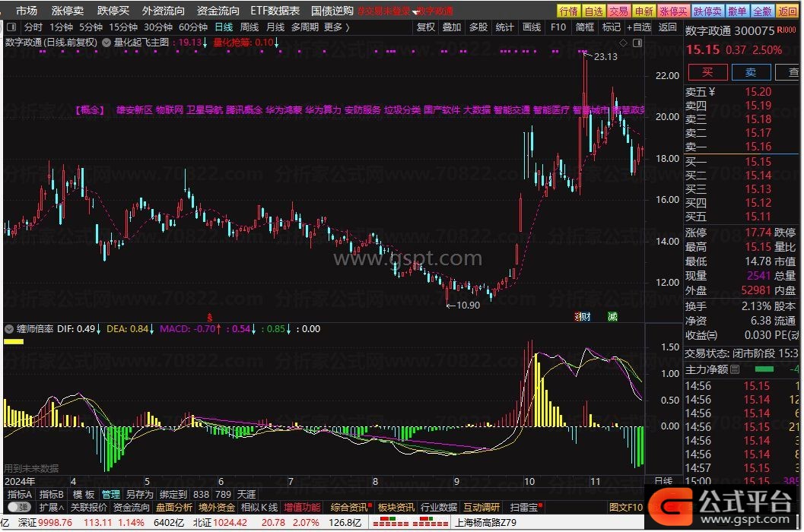Screen dimensions: 804x532
Task: Switch to the 5分钟 period
Action: click(x=91, y=27)
